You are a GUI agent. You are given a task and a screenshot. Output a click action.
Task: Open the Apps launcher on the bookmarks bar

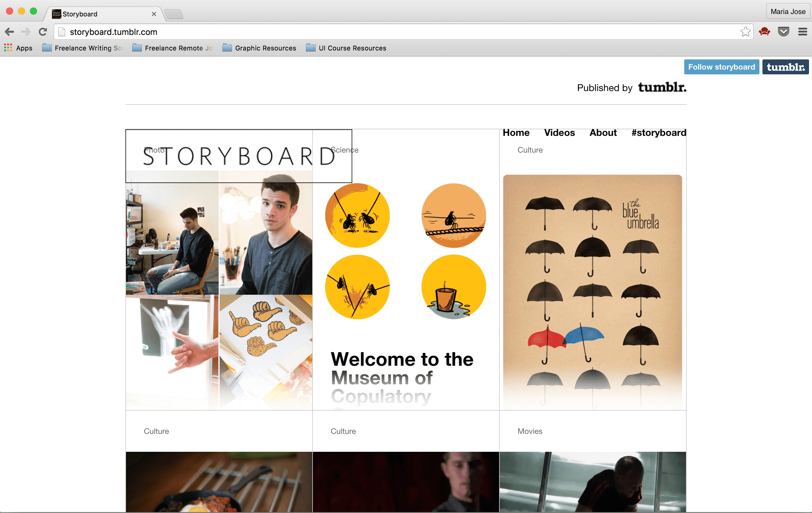pyautogui.click(x=18, y=48)
